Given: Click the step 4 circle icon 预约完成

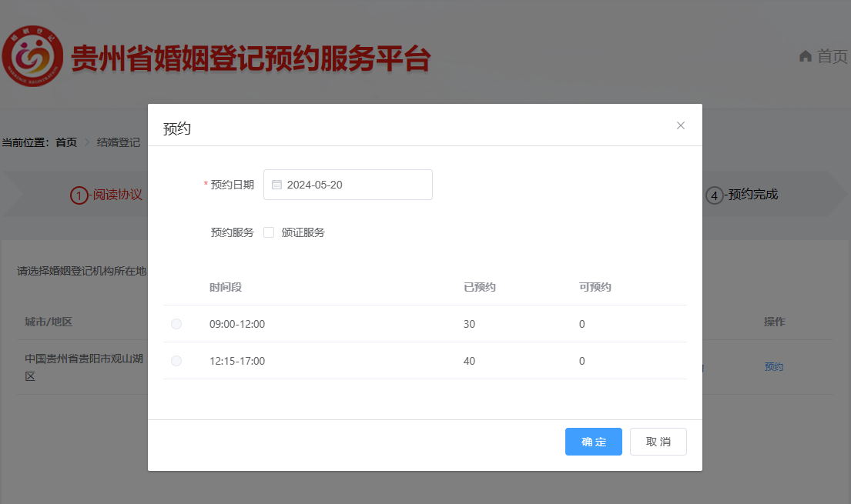Looking at the screenshot, I should (x=714, y=195).
